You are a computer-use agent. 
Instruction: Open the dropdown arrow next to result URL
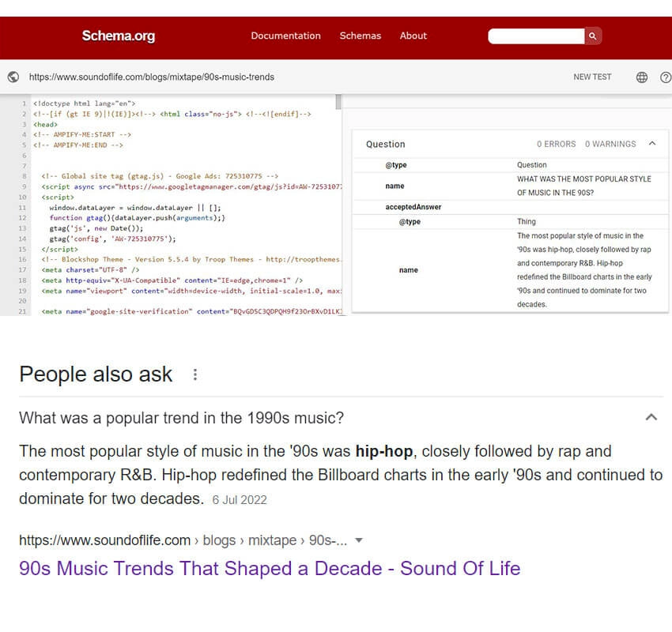coord(359,540)
